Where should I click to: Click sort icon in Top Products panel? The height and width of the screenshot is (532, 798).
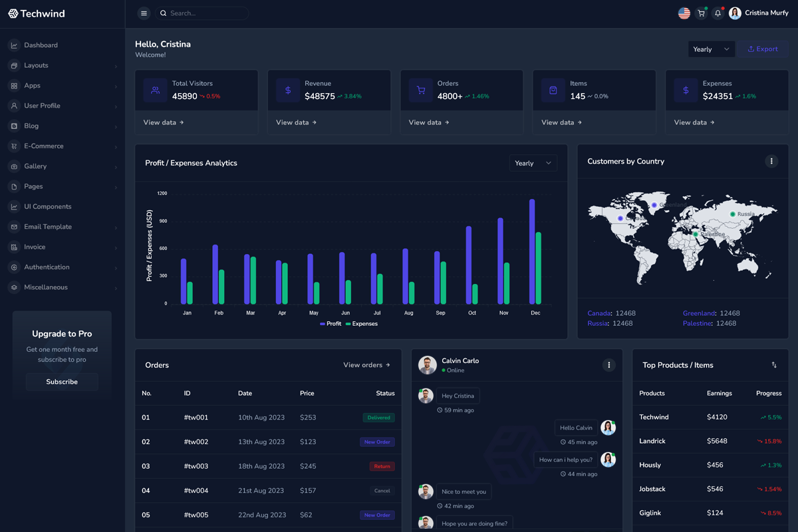coord(774,365)
